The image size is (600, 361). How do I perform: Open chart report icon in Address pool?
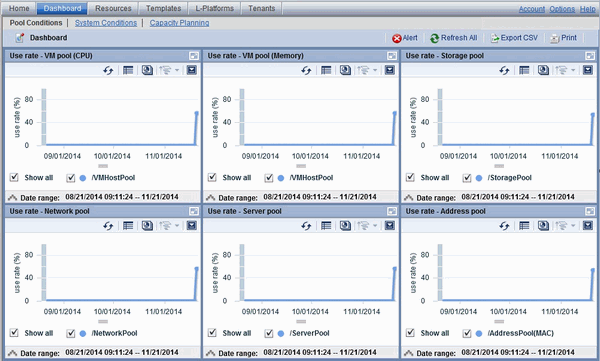point(543,225)
